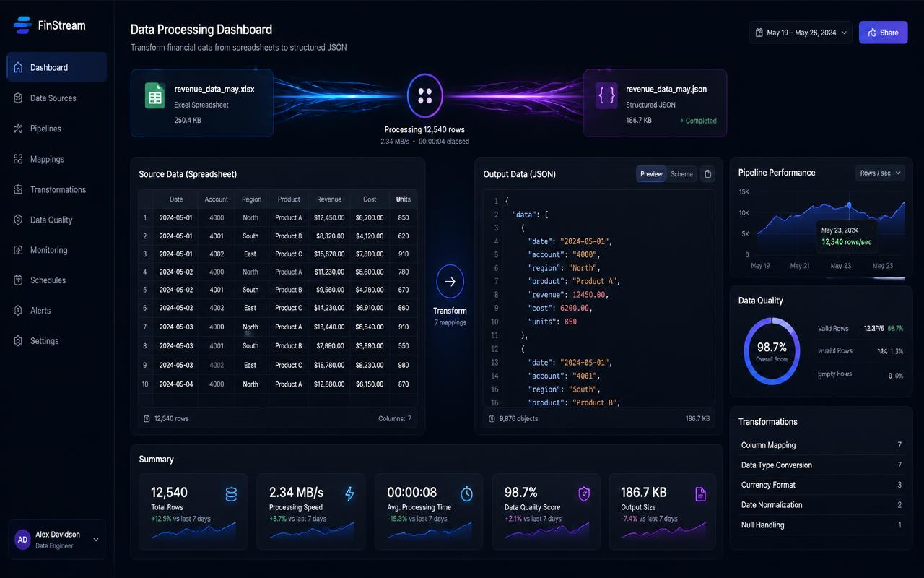The height and width of the screenshot is (578, 924).
Task: Click the Data Quality Score shield icon
Action: (x=584, y=494)
